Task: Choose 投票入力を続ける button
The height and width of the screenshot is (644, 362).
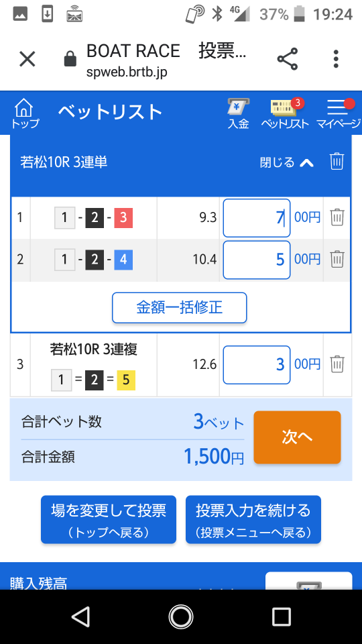Action: click(x=253, y=519)
